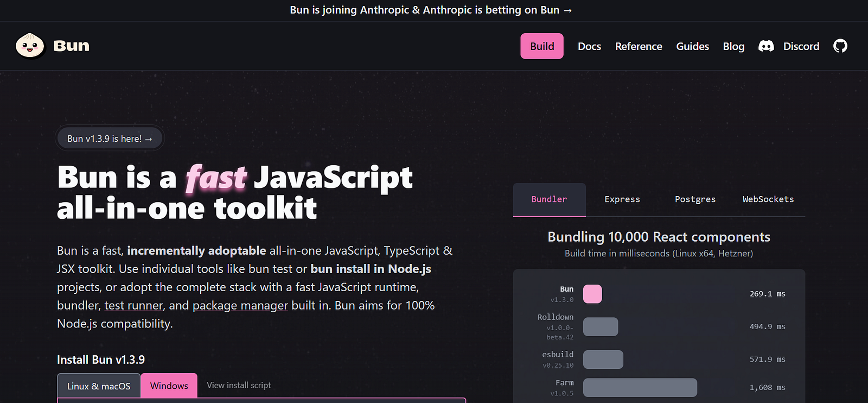Switch to the WebSockets benchmark tab
The image size is (868, 403).
pos(768,199)
